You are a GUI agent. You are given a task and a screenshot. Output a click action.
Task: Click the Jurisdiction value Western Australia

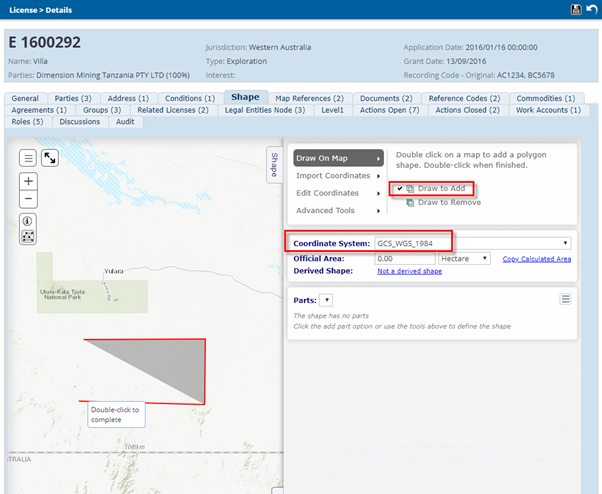[x=280, y=48]
